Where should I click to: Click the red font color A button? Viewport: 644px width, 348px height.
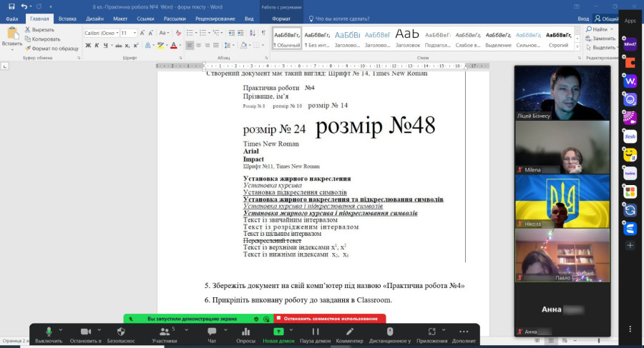(x=174, y=45)
